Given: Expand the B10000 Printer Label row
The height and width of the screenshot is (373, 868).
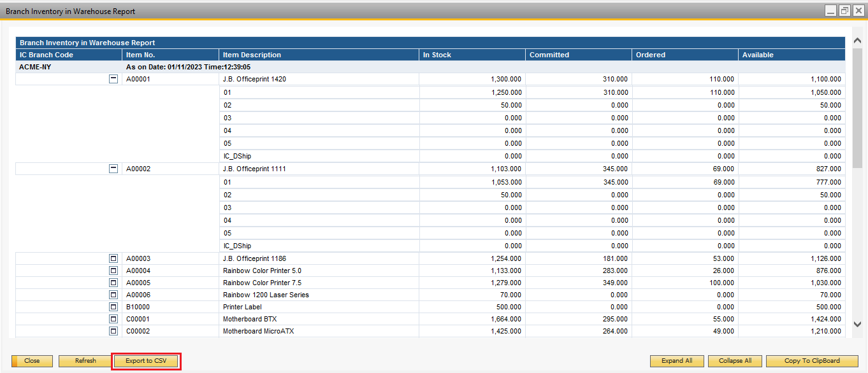Looking at the screenshot, I should click(114, 307).
